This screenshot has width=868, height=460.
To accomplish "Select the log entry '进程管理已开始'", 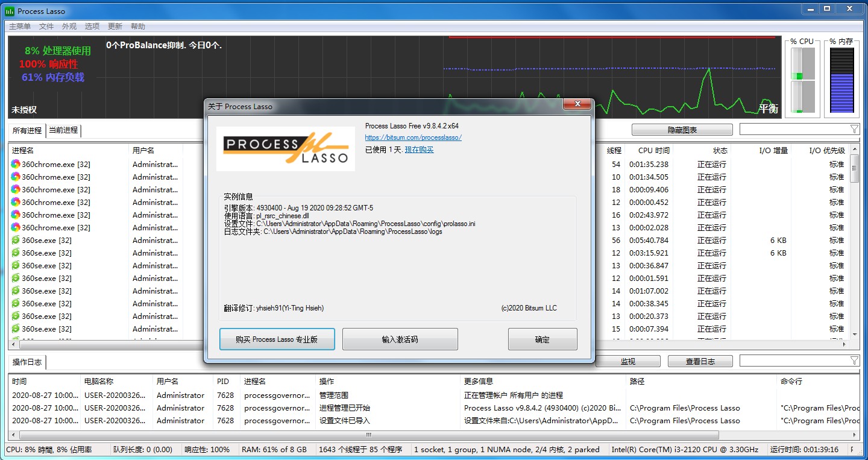I will [434, 408].
